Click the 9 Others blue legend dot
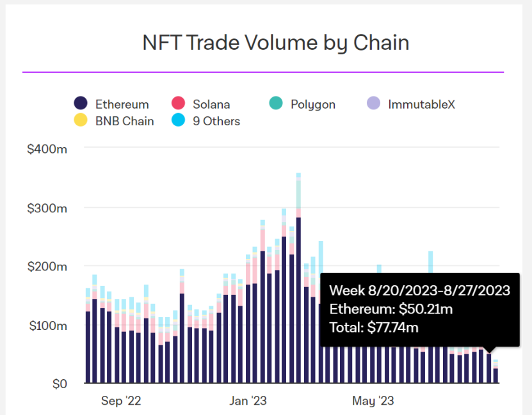532x415 pixels. tap(179, 121)
